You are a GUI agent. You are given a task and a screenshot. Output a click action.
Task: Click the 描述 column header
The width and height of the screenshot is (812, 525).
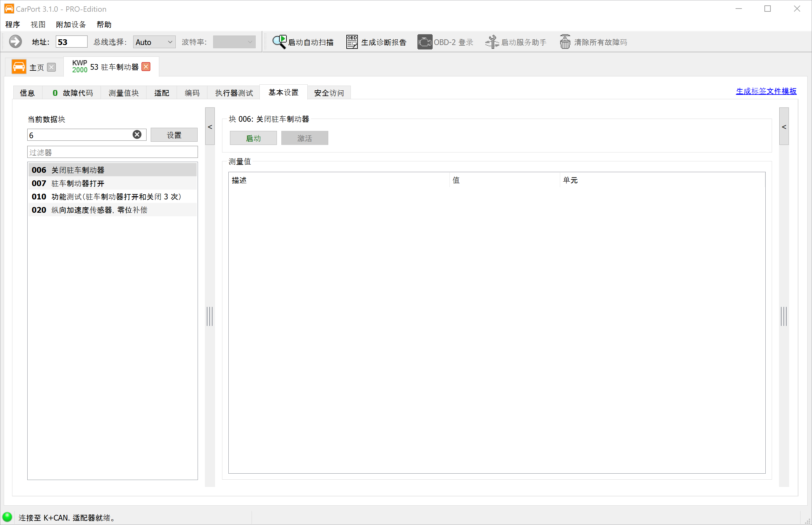click(339, 180)
